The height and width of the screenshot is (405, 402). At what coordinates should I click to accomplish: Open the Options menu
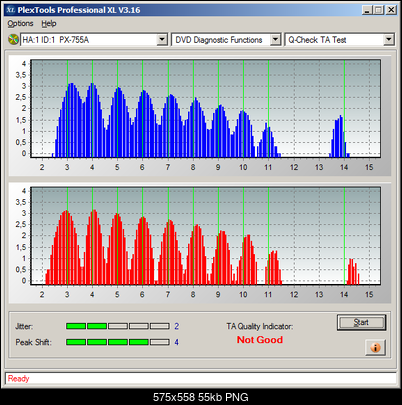tap(20, 24)
